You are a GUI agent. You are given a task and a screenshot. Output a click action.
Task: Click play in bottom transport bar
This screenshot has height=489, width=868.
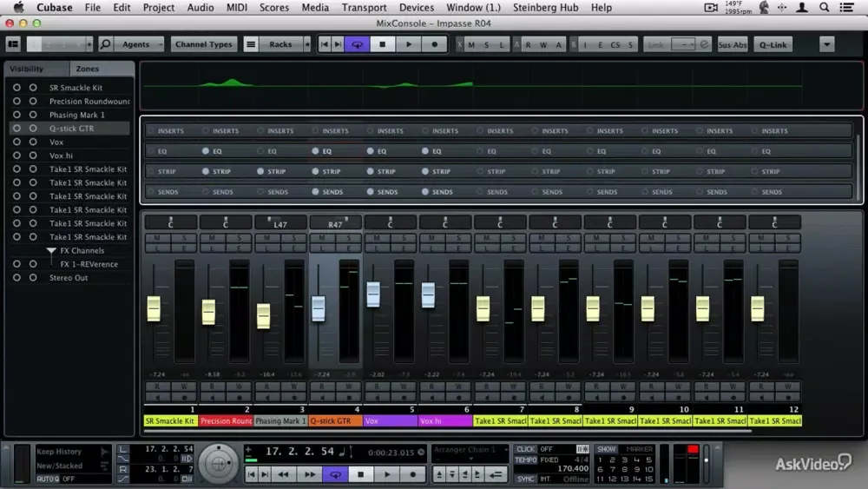coord(387,474)
